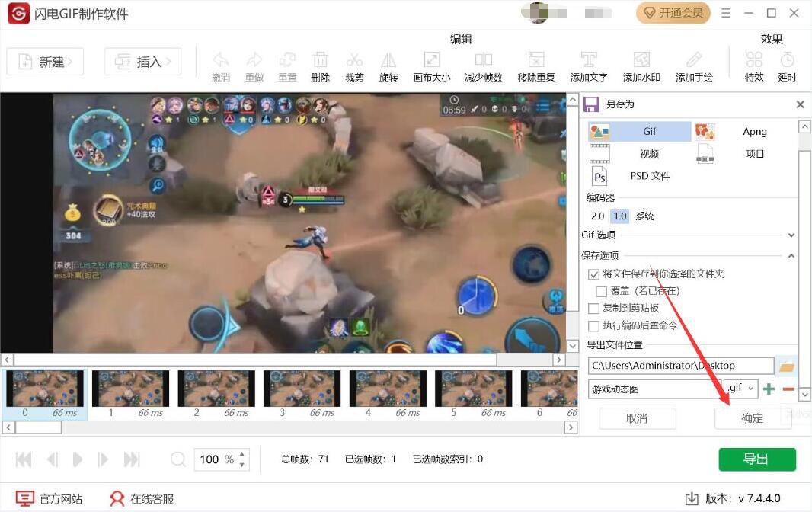
Task: Play the animation preview
Action: (78, 459)
